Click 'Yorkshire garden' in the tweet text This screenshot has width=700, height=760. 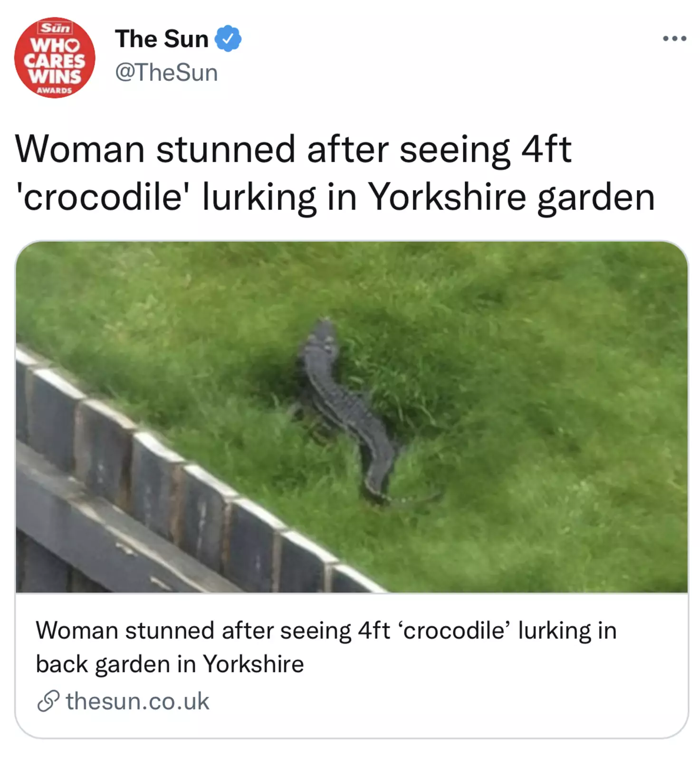pos(512,197)
